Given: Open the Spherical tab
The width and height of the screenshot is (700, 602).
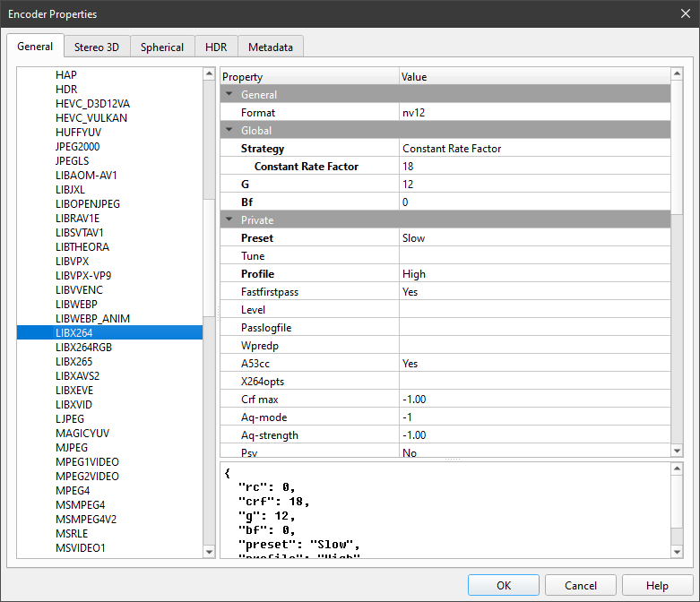Looking at the screenshot, I should tap(162, 47).
